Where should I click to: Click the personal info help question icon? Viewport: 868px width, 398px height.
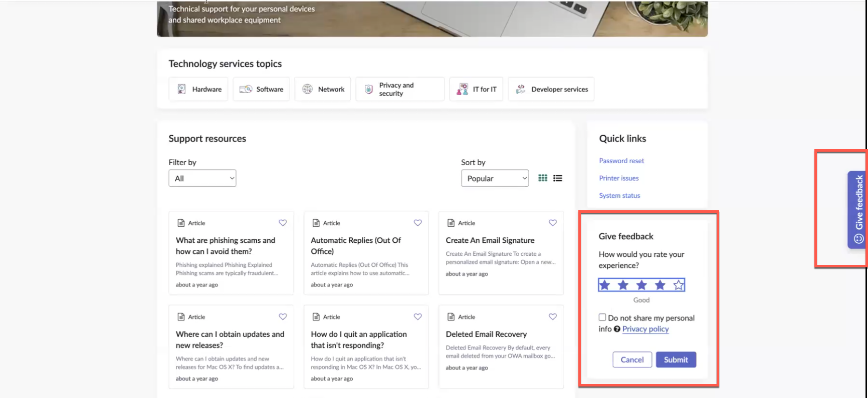point(617,329)
